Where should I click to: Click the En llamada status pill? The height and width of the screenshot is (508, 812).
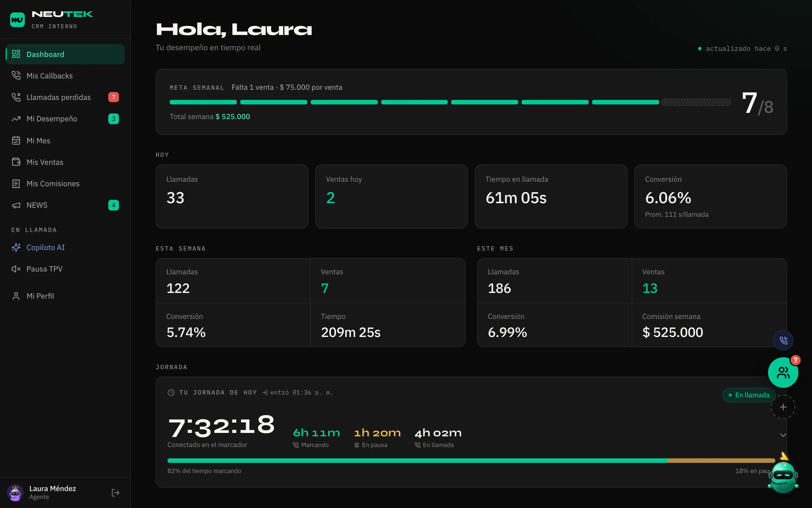(x=749, y=395)
